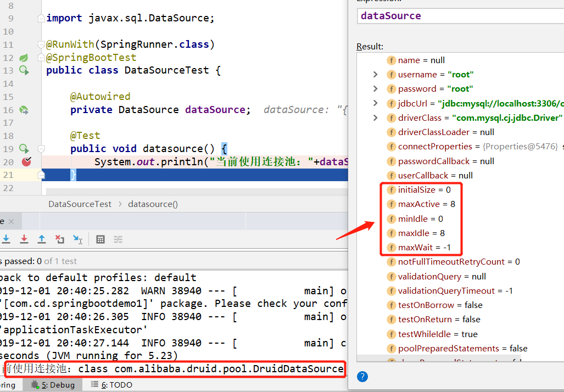
Task: Click the DruidDataSource console output line
Action: coord(174,369)
